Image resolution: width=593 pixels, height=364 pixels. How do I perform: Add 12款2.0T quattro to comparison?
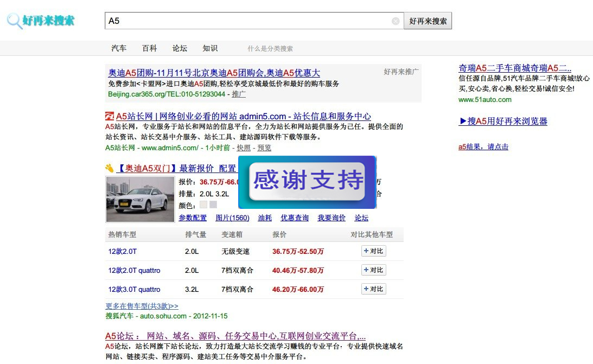point(374,270)
